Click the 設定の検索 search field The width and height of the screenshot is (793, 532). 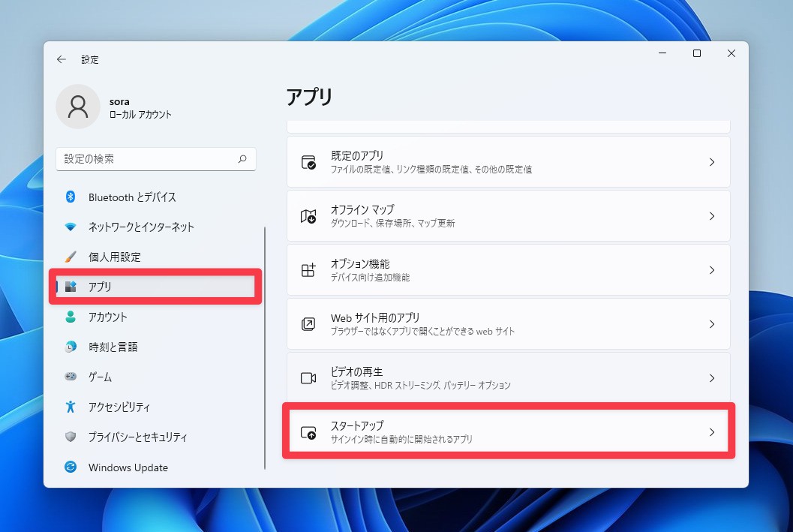click(x=156, y=159)
